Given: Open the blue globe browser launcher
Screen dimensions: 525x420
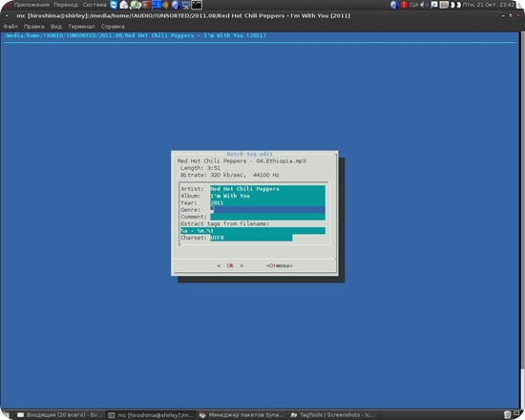Looking at the screenshot, I should [176, 5].
